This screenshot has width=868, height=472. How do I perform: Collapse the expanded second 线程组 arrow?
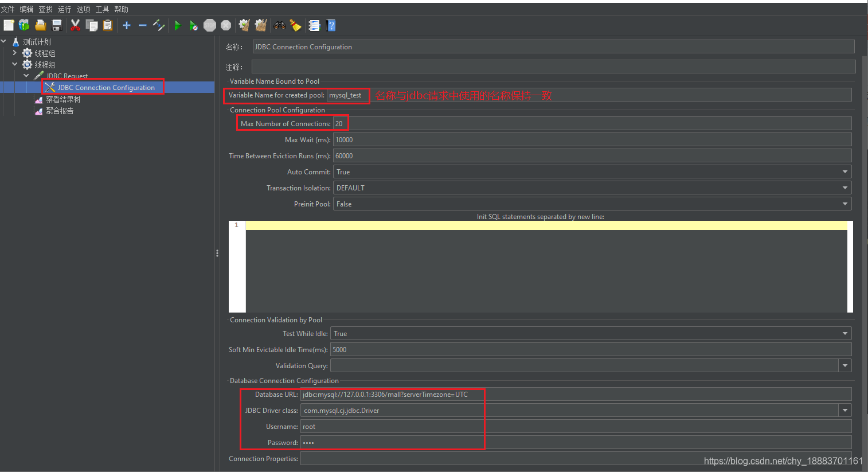pyautogui.click(x=15, y=64)
